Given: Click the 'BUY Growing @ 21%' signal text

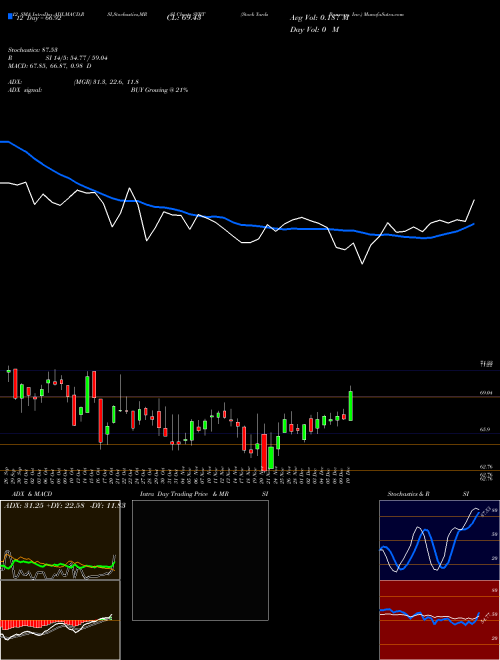Looking at the screenshot, I should 159,90.
